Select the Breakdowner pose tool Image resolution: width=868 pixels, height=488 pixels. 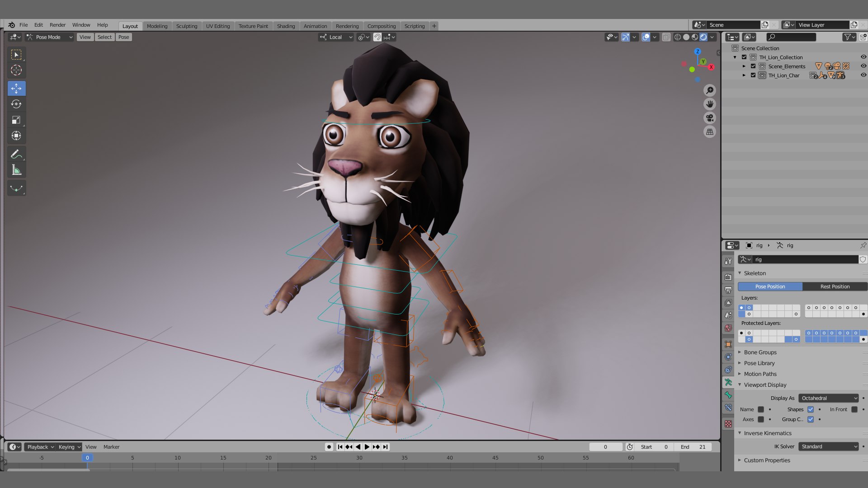(16, 188)
